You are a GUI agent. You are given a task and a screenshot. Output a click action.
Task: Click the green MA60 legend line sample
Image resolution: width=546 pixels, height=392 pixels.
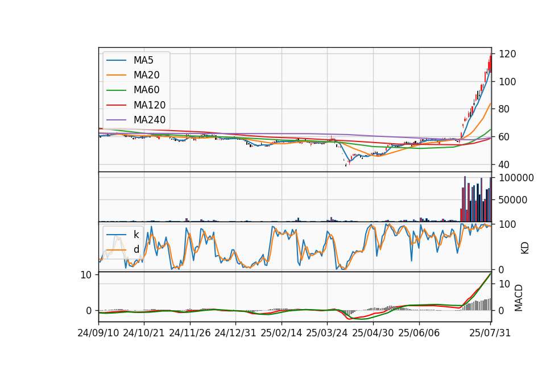(x=116, y=90)
